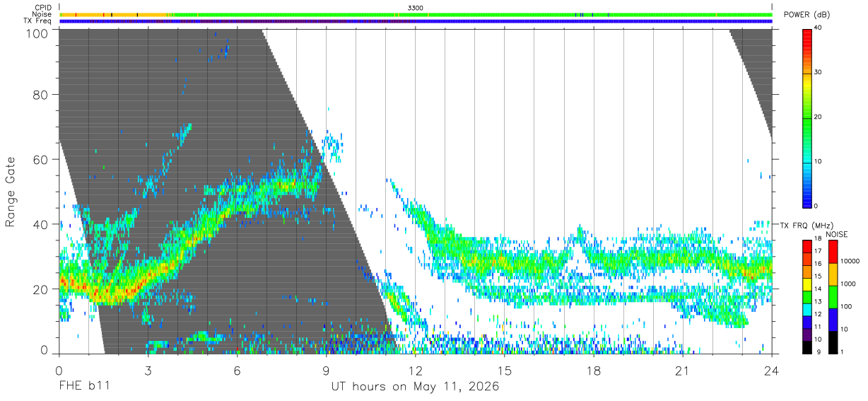
Task: Click the TX FRQ legend tick 11
Action: point(819,326)
